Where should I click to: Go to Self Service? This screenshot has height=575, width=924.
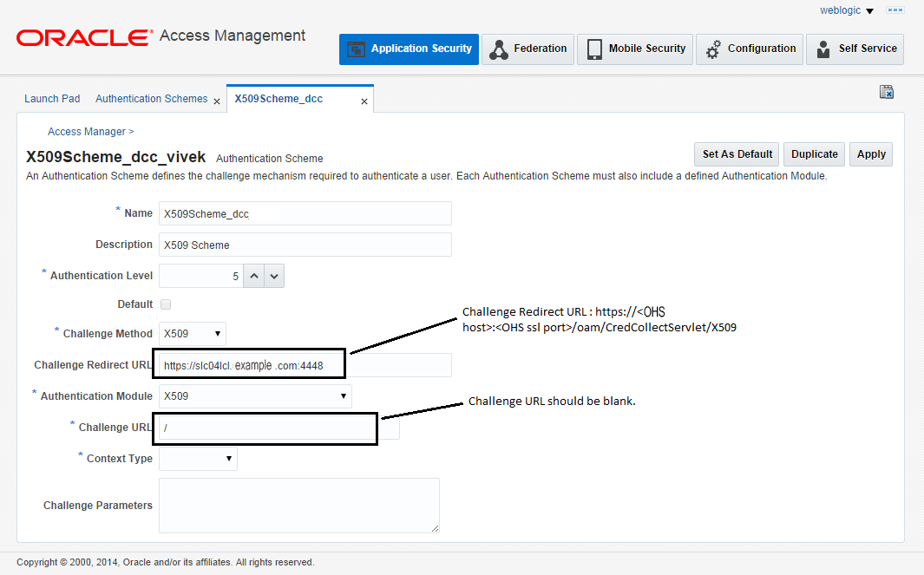855,49
